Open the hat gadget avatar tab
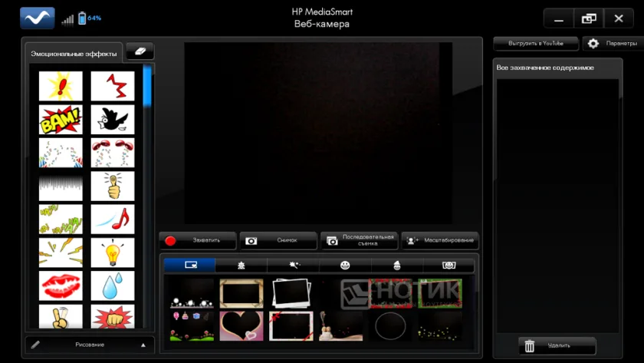Viewport: 644px width, 363px height. pyautogui.click(x=397, y=266)
